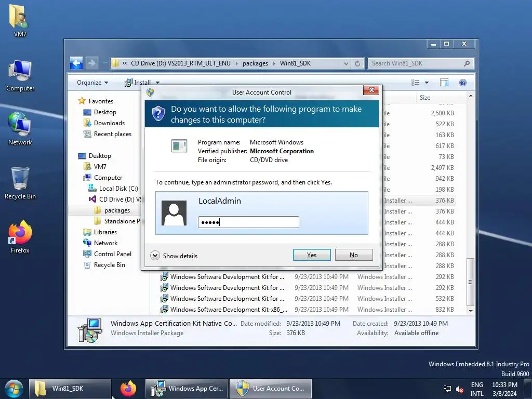Click No in the UAC dialog
The width and height of the screenshot is (532, 399).
[353, 255]
